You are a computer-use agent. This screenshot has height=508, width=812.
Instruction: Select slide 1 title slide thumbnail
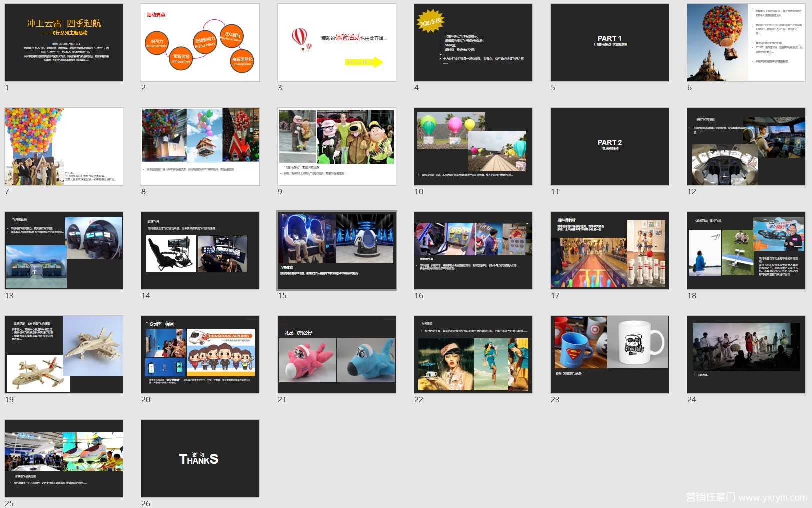[64, 42]
